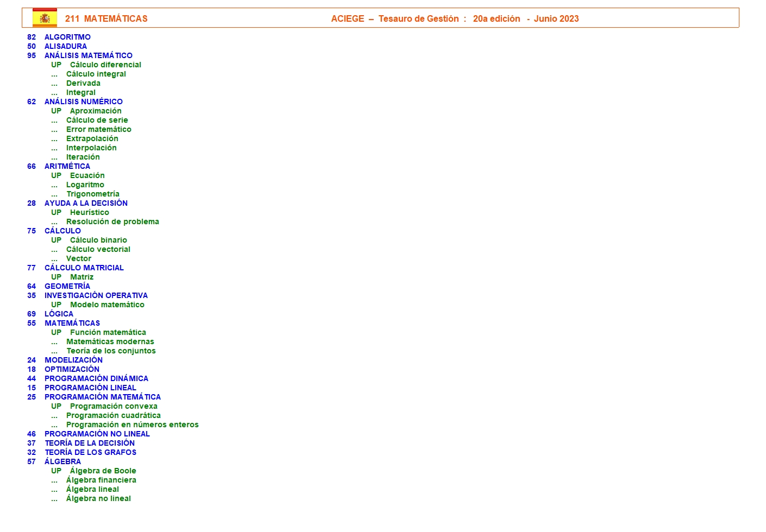Open the ALGORITMO descriptor link
The height and width of the screenshot is (532, 766).
click(x=67, y=37)
